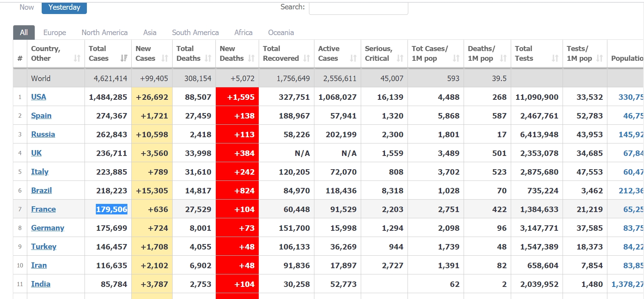Sort by Total Recovered arrow icon
The image size is (644, 299).
[x=307, y=58]
